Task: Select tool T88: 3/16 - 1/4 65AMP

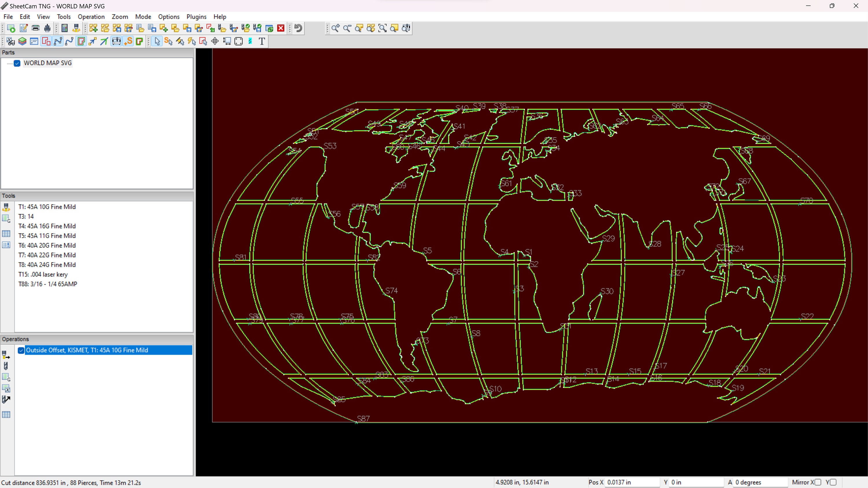Action: point(47,284)
